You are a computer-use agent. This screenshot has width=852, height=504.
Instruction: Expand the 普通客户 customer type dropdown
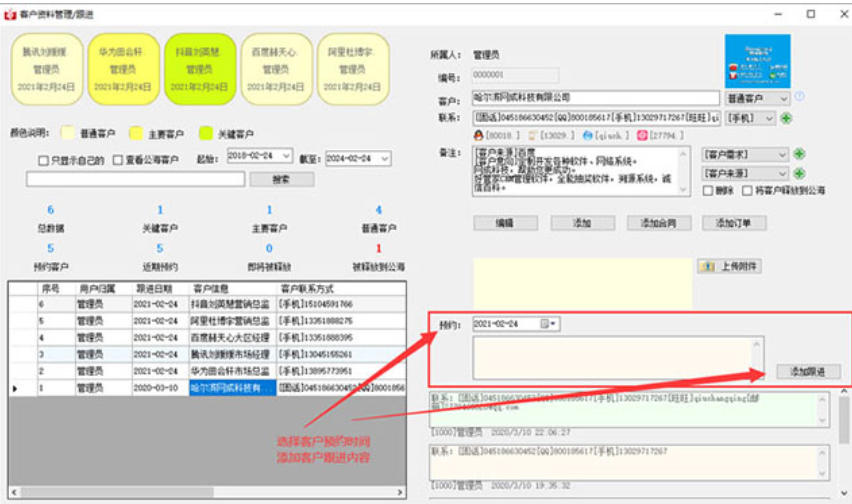click(783, 98)
